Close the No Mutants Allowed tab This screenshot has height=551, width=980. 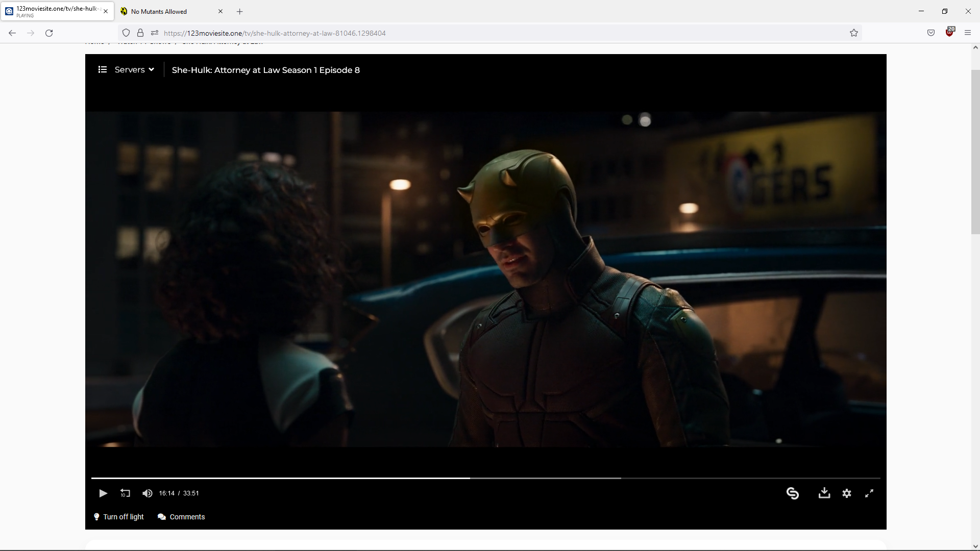[x=220, y=11]
